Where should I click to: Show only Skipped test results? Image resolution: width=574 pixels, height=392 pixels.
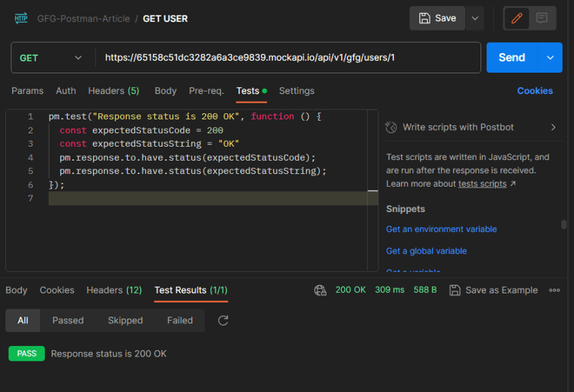pos(125,321)
